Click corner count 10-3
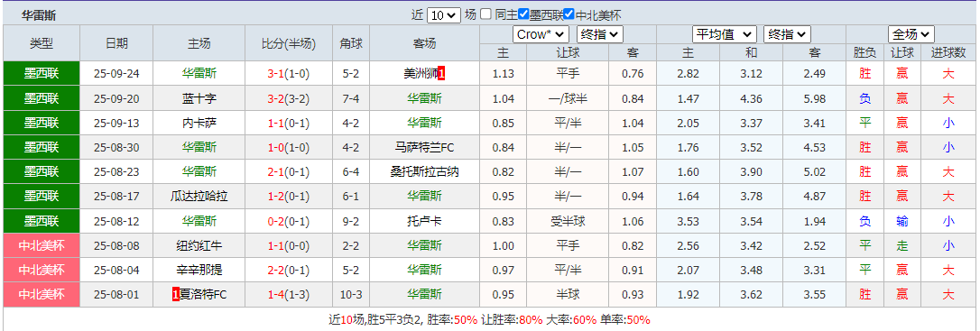The width and height of the screenshot is (980, 331). 351,295
